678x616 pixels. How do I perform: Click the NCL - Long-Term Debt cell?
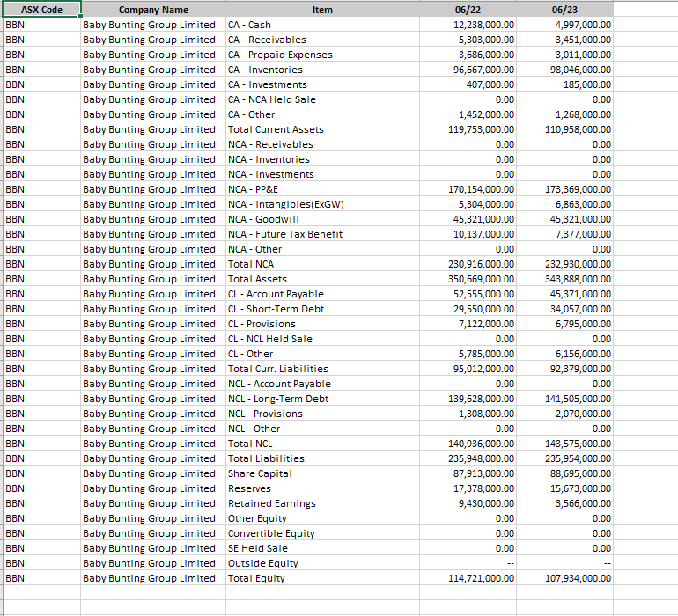(x=322, y=399)
